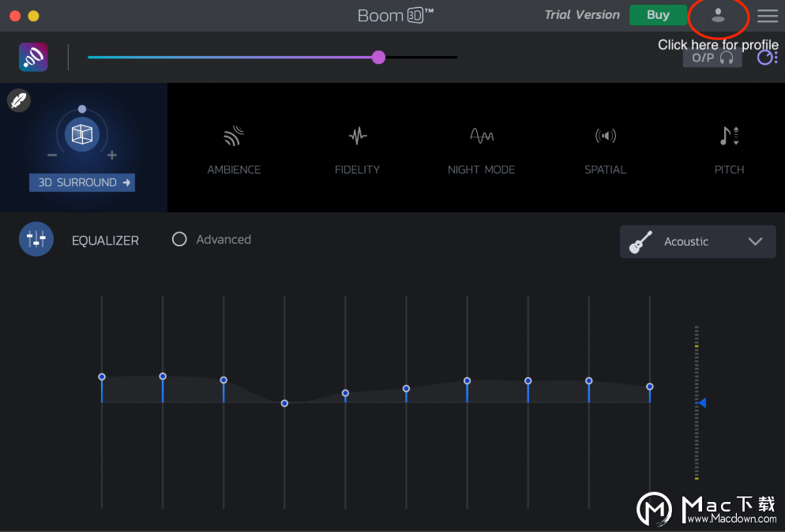Enable the Fidelity effect

(358, 150)
